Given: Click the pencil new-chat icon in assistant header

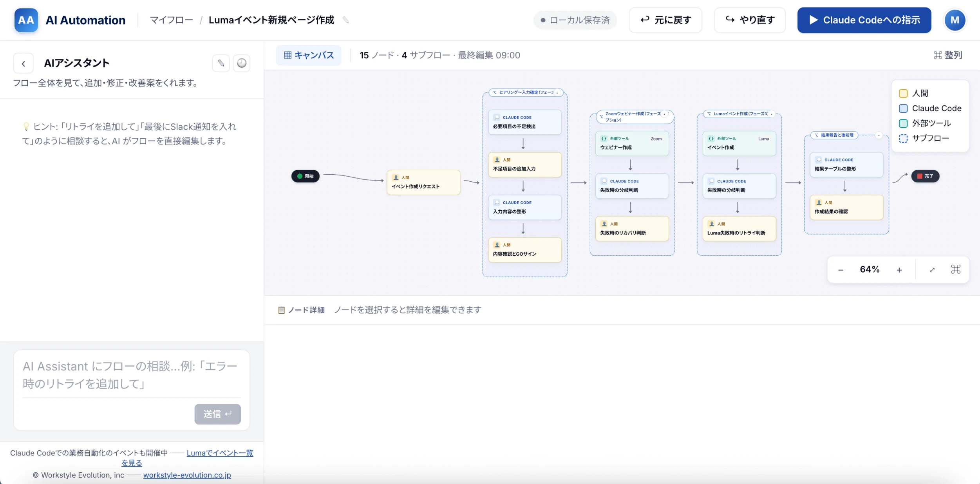Looking at the screenshot, I should tap(221, 63).
